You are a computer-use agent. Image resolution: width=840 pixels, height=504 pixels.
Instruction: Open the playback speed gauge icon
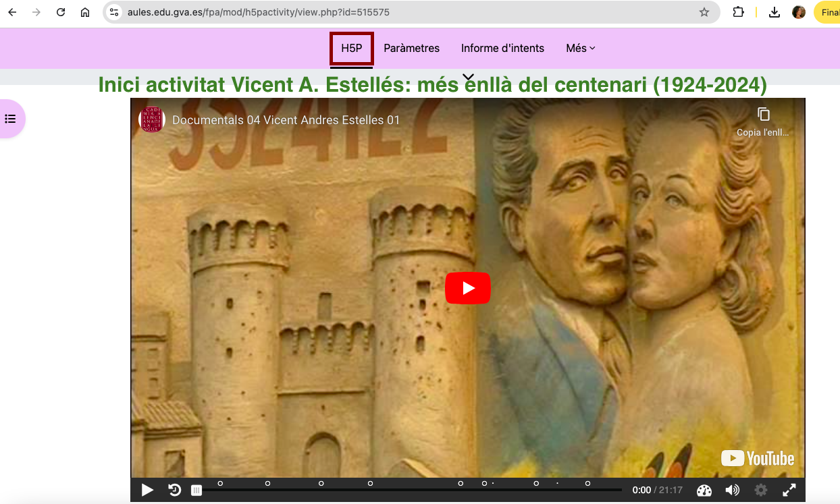(704, 491)
